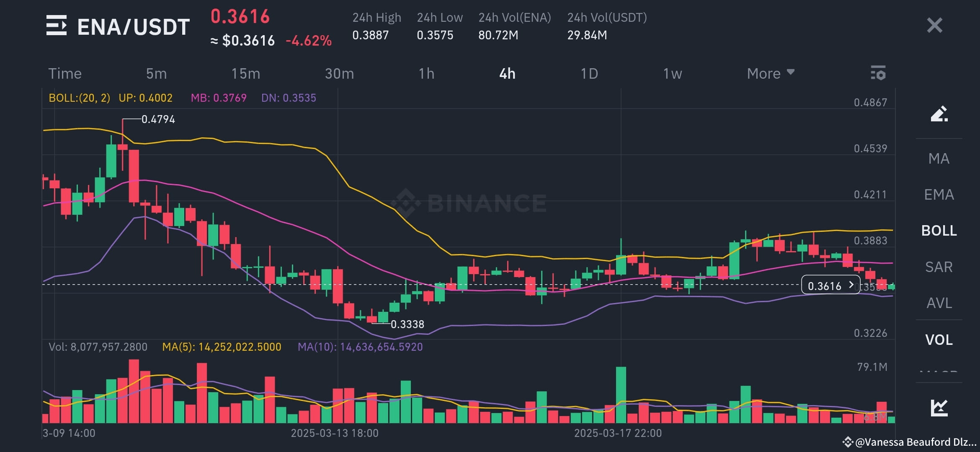Toggle the VOL sub-indicator

[939, 340]
